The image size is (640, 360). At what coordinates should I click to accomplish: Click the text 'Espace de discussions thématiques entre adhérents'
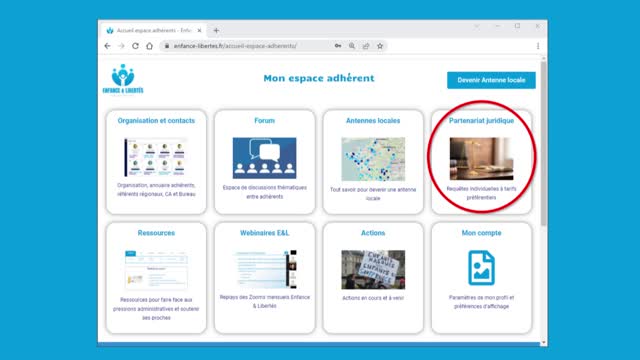click(264, 192)
